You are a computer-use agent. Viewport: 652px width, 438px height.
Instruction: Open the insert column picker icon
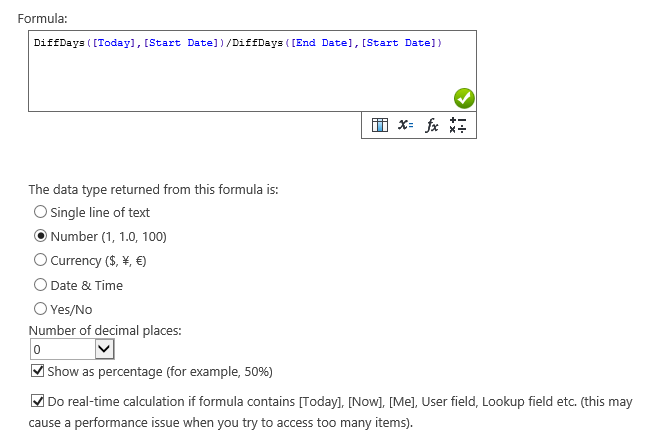[x=380, y=125]
